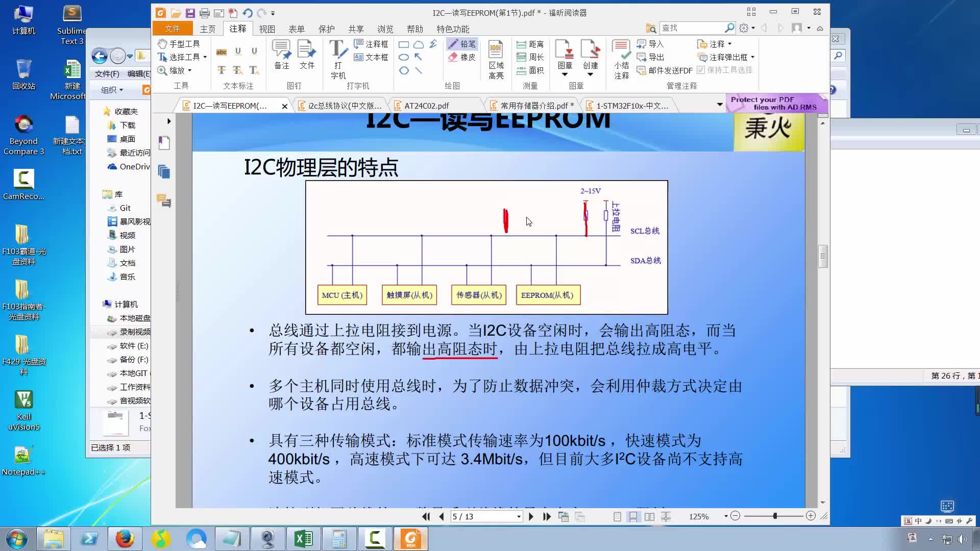
Task: Toggle two-page facing view layout
Action: [x=649, y=516]
